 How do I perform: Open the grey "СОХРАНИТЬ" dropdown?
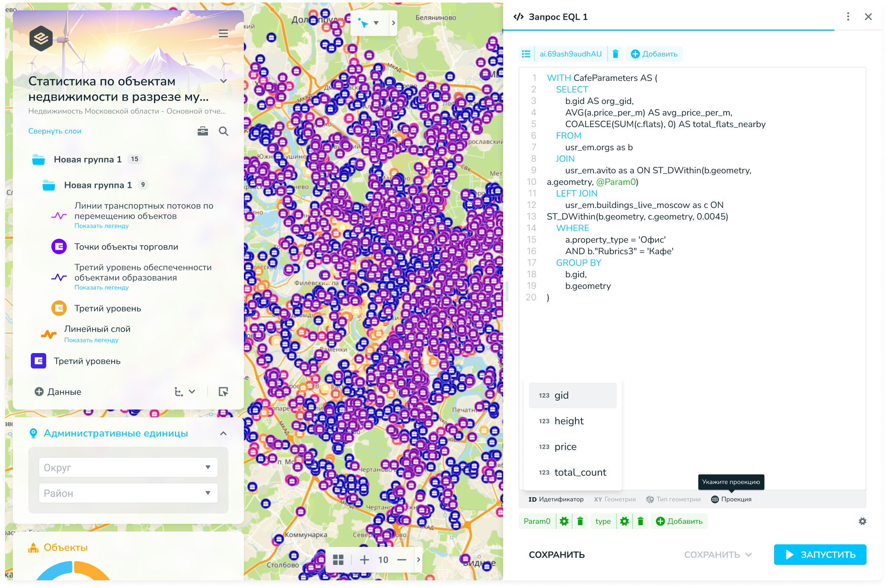coord(718,555)
